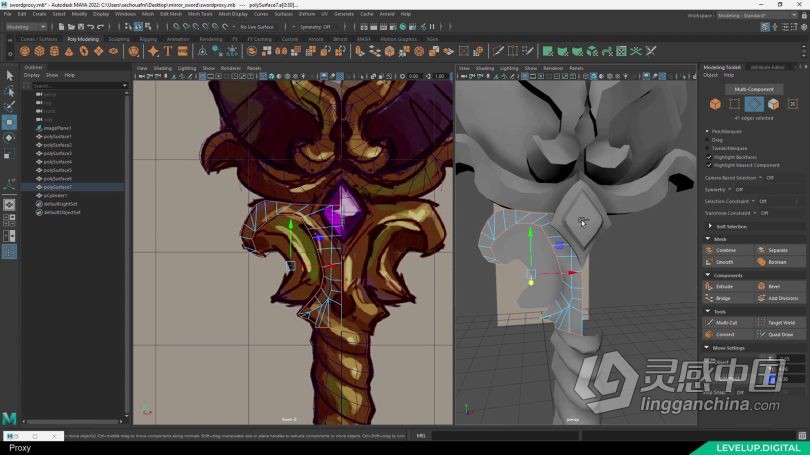Select the arrow Select tool in toolbox

[x=9, y=75]
